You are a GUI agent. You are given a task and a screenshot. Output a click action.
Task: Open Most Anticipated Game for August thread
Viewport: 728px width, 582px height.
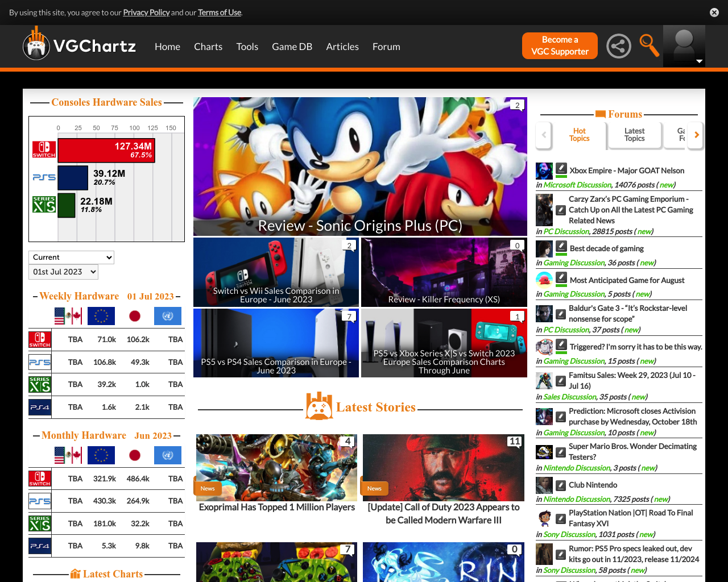(627, 280)
